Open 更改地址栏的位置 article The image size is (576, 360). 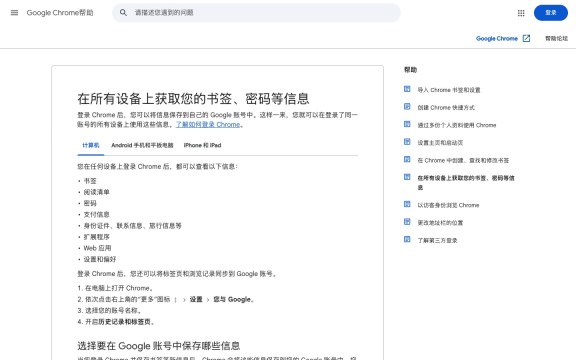click(440, 223)
